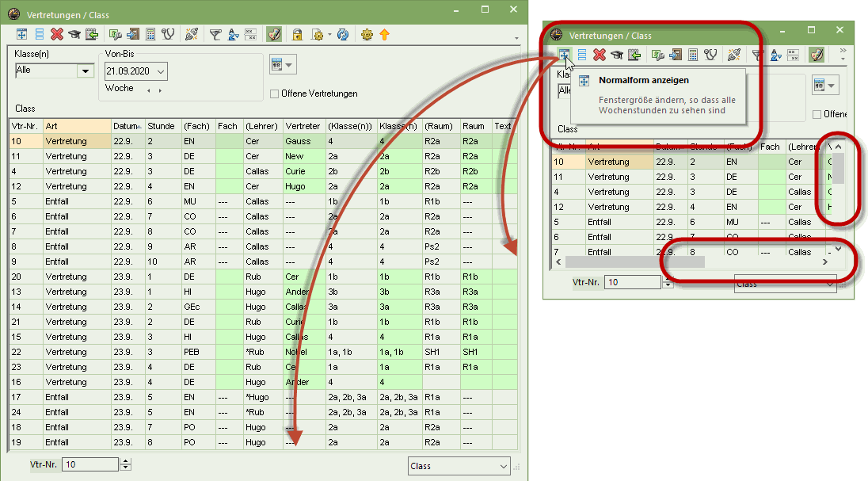Click the filter funnel icon in left window
The image size is (868, 481).
click(215, 35)
